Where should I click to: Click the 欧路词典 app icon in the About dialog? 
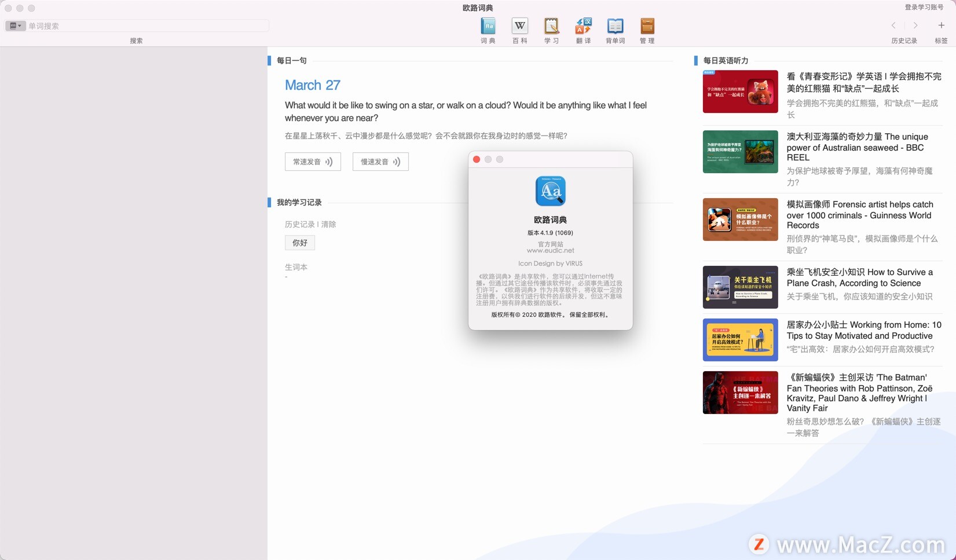550,191
